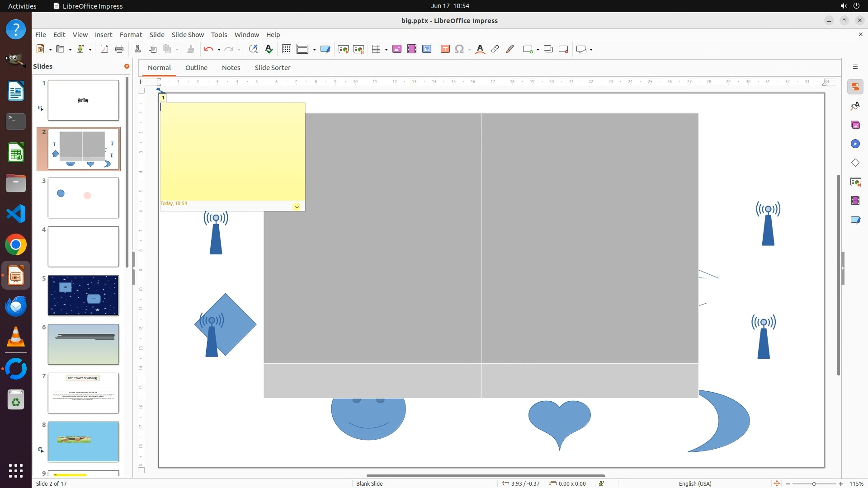Start presentation from first slide icon
868x488 pixels.
tap(343, 49)
